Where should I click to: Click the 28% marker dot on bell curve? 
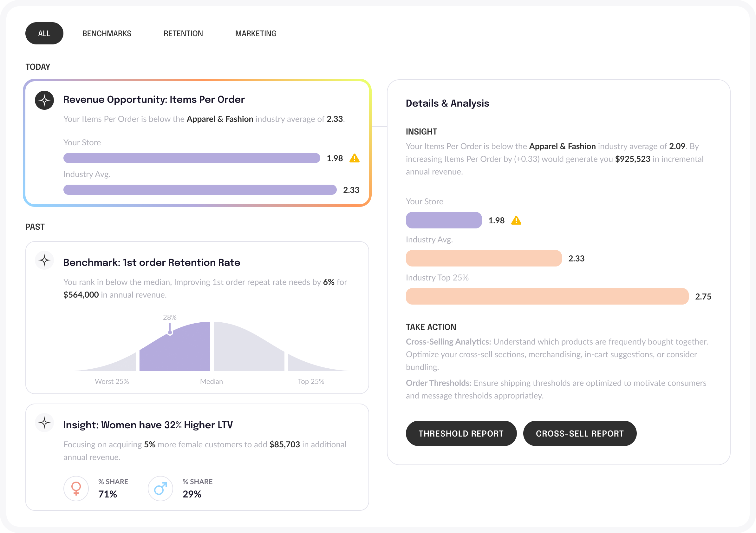(x=170, y=333)
